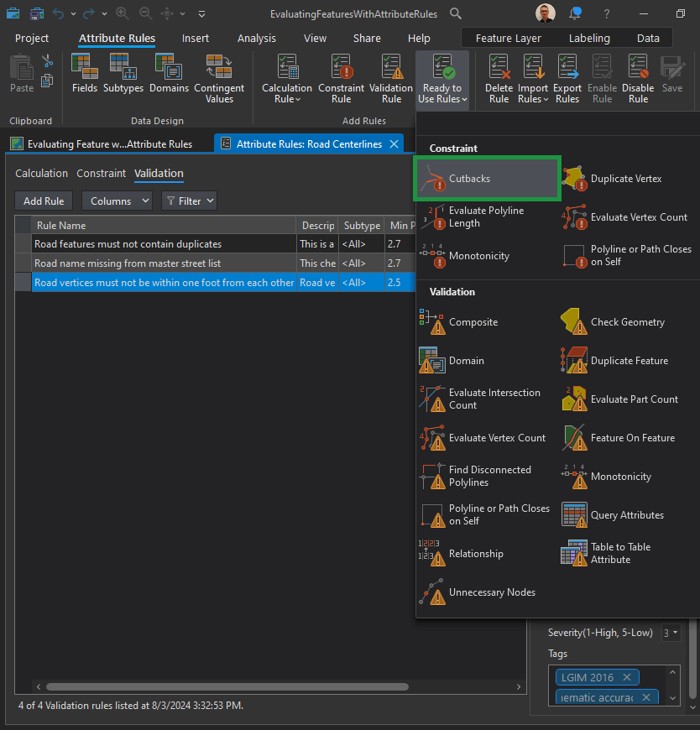Open the Fields data design view
The image size is (700, 730).
[x=85, y=76]
